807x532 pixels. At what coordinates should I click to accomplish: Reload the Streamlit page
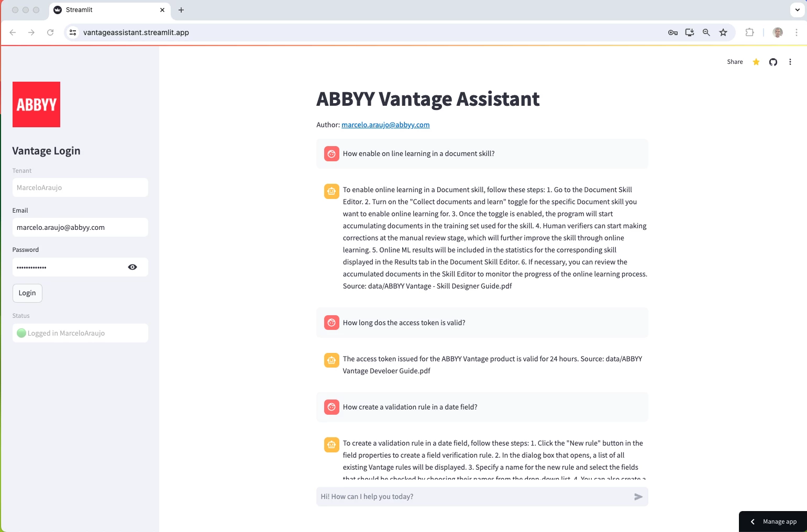(x=50, y=32)
